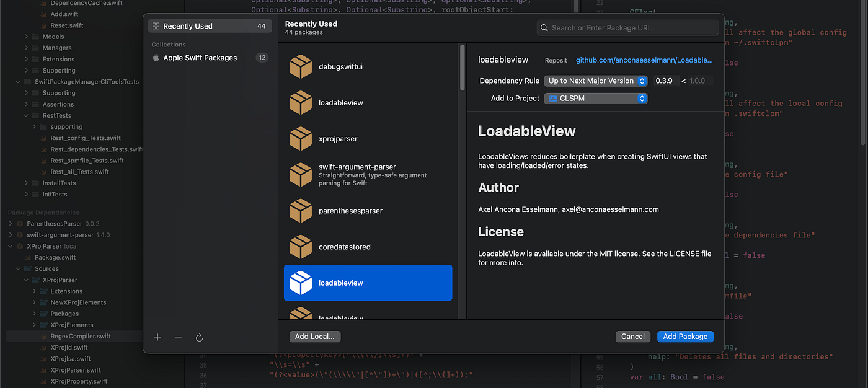
Task: Click the highlighted loadableview package row
Action: (368, 283)
